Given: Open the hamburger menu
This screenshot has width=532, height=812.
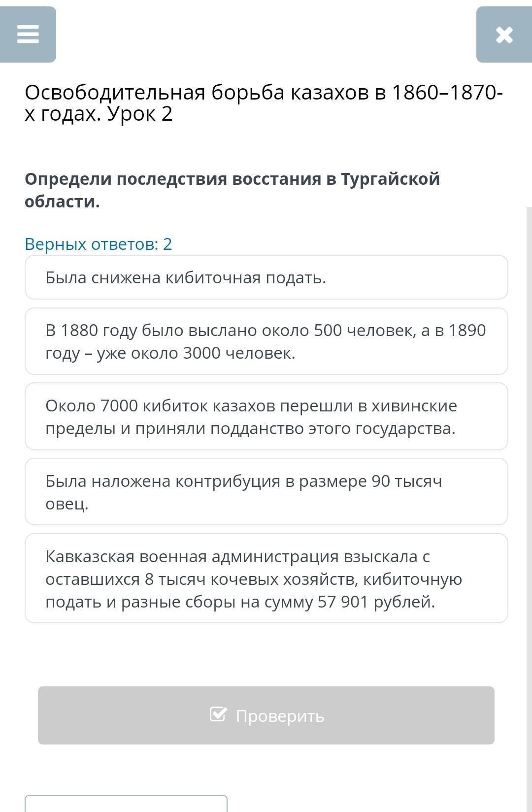Looking at the screenshot, I should tap(28, 34).
